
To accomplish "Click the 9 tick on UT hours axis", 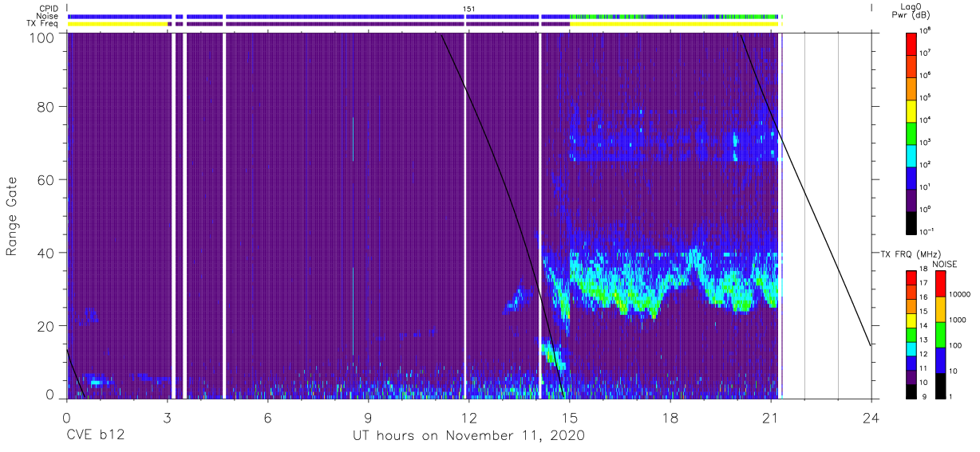I will (x=368, y=418).
